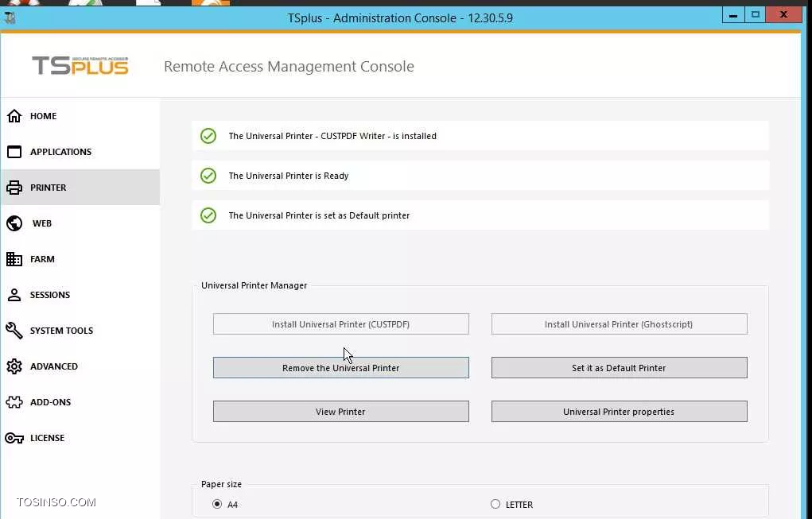Screen dimensions: 812x519
Task: Click Install Universal Printer (Ghostscript) button
Action: (x=619, y=324)
